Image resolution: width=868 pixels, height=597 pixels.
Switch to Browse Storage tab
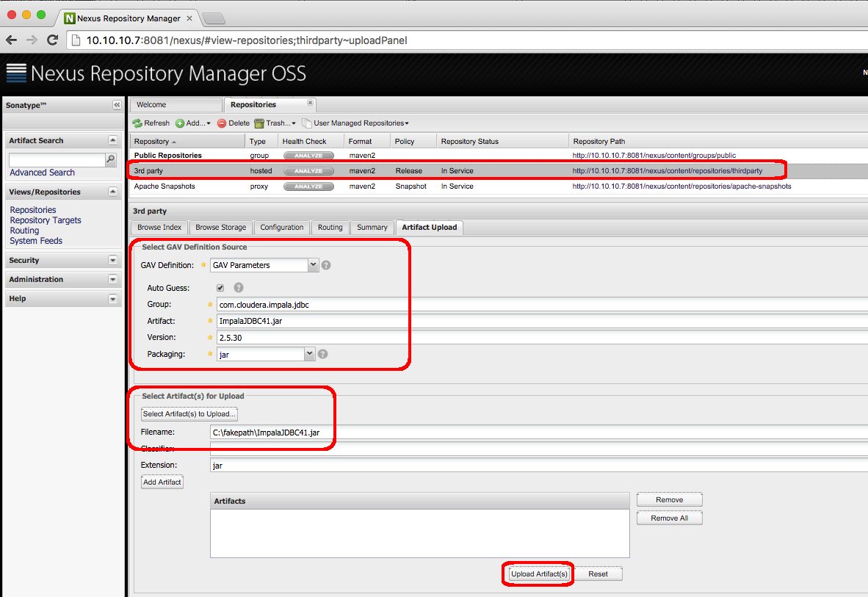[x=220, y=228]
